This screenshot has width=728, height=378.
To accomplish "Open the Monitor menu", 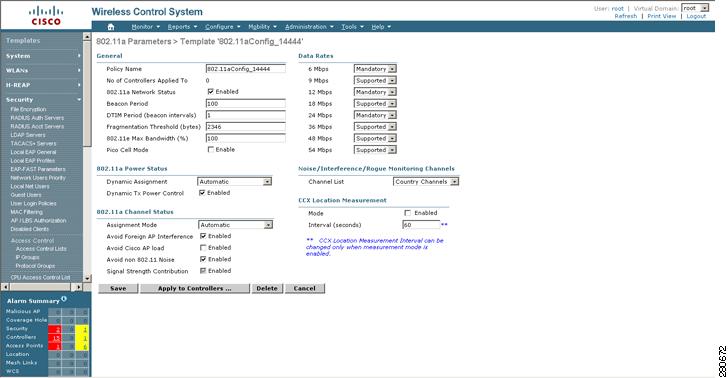I will tap(146, 27).
